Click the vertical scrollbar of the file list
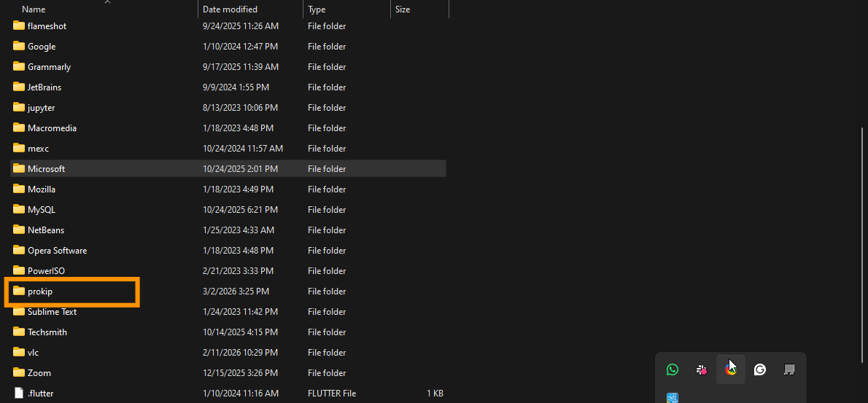The width and height of the screenshot is (868, 403). (862, 246)
